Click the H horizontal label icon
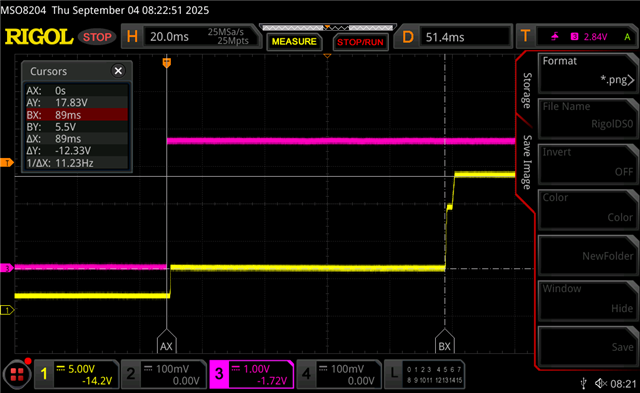The width and height of the screenshot is (640, 393). pos(132,37)
